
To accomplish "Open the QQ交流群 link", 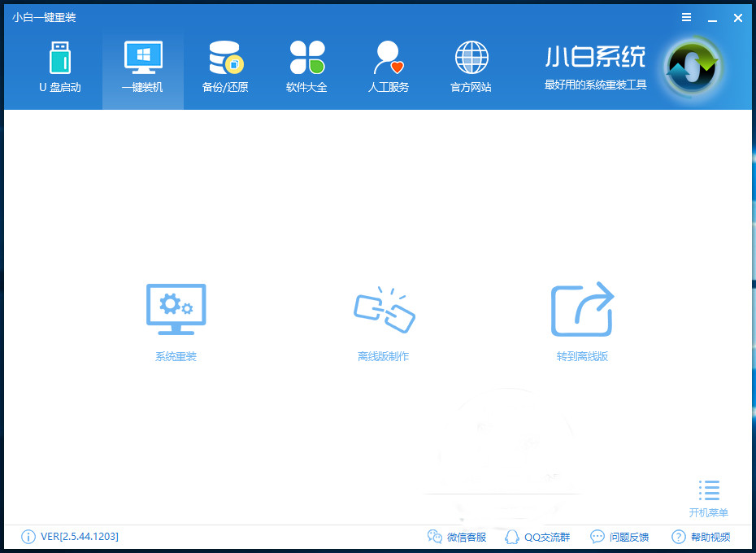I will pyautogui.click(x=537, y=537).
